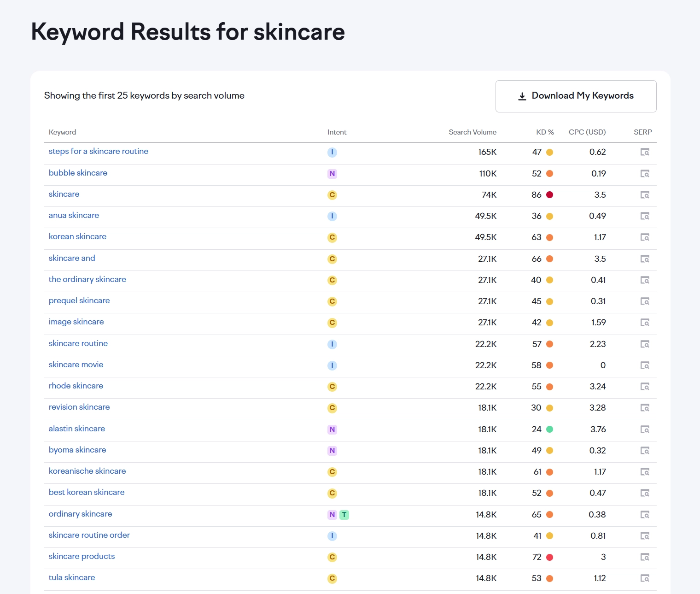700x594 pixels.
Task: Click the Search Volume column header
Action: point(472,132)
